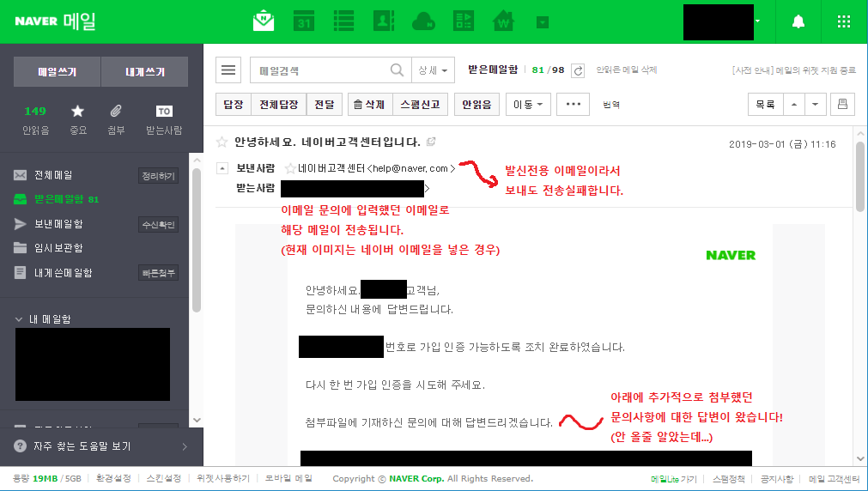Open 받은메일함 81 folder
Screen dimensions: 868x491
tap(66, 199)
